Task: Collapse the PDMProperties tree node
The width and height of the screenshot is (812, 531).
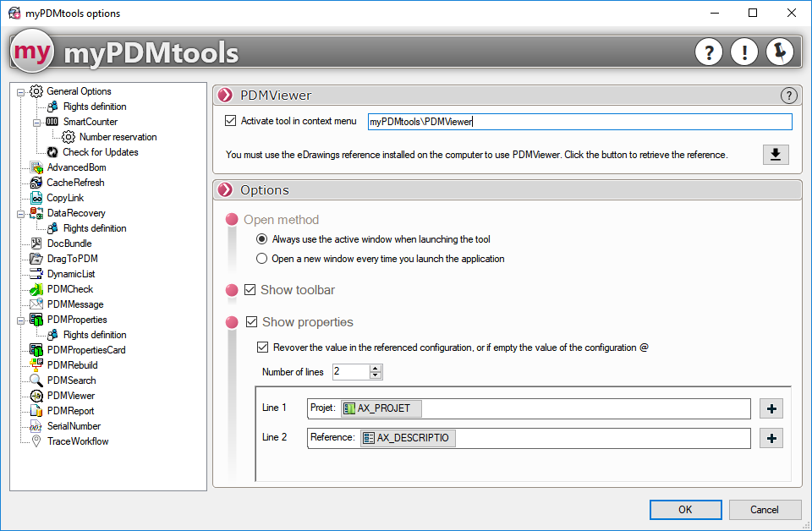Action: pyautogui.click(x=21, y=320)
